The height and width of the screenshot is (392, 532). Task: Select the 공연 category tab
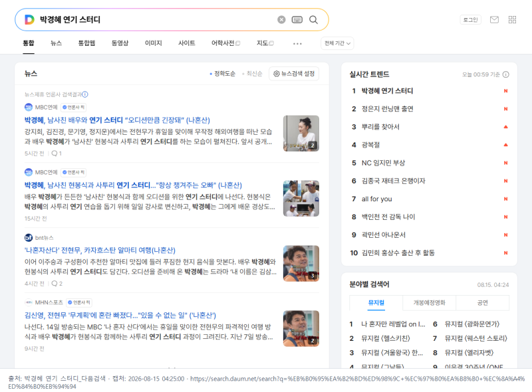483,303
